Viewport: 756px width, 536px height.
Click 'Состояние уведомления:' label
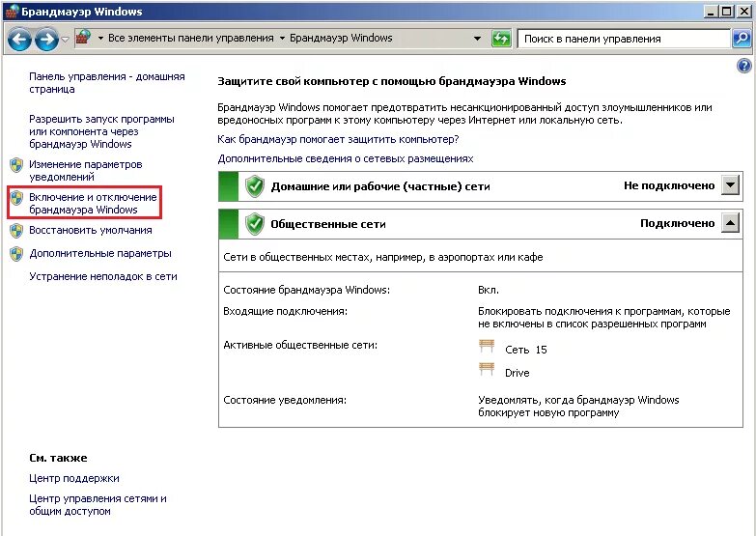coord(285,400)
